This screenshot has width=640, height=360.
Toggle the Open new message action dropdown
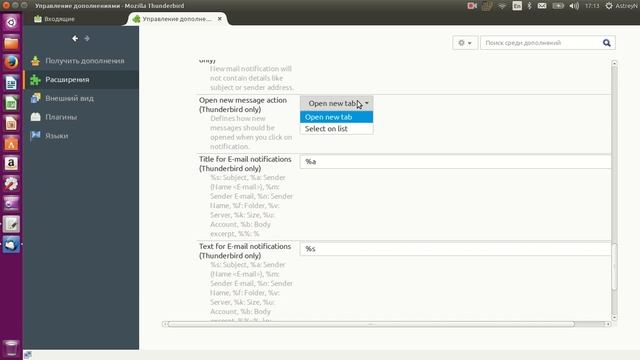click(337, 103)
